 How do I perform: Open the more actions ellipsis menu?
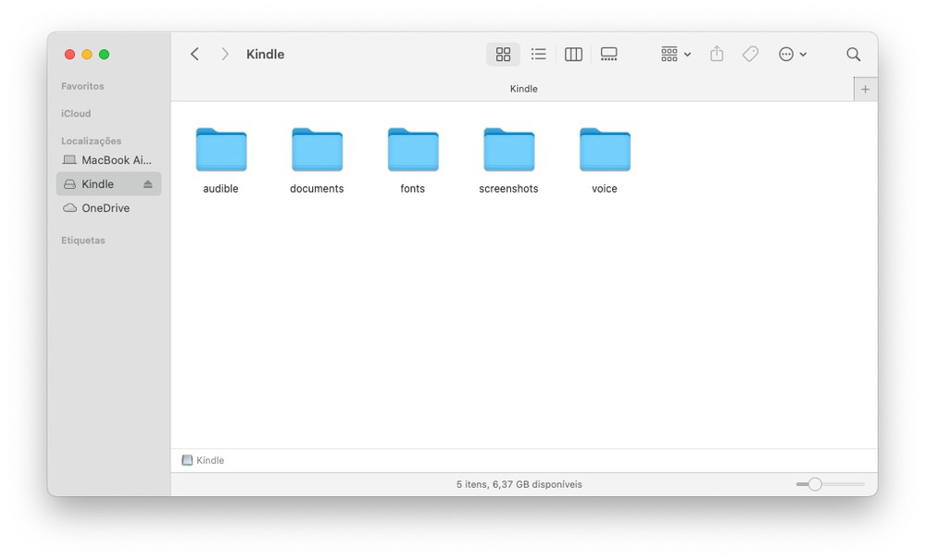click(x=792, y=55)
